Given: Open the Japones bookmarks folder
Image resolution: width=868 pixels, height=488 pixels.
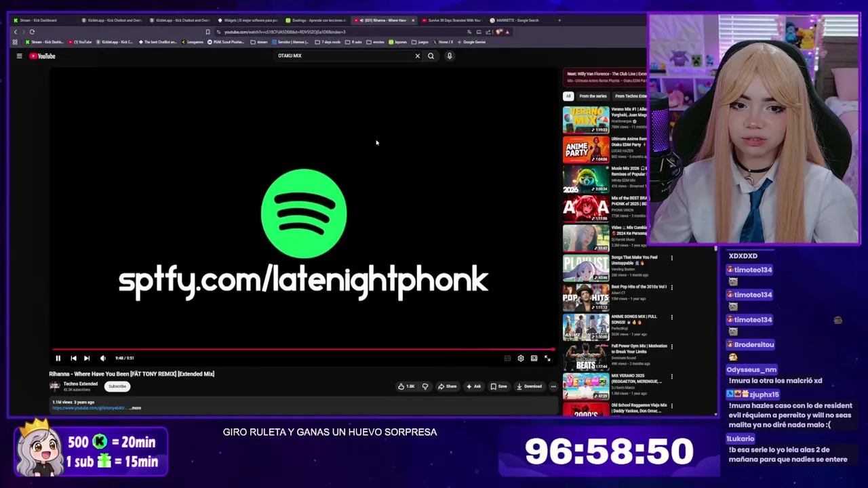Looking at the screenshot, I should tap(398, 42).
